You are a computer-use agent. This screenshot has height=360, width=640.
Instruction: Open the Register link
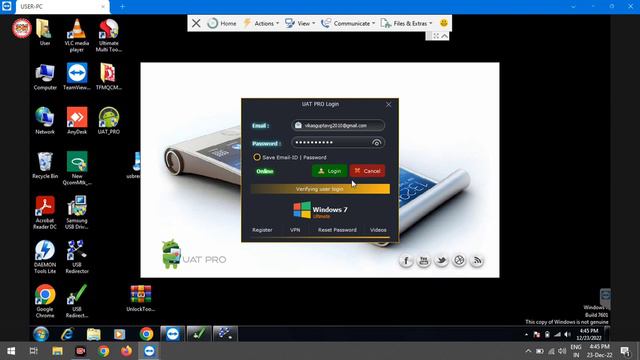(262, 230)
